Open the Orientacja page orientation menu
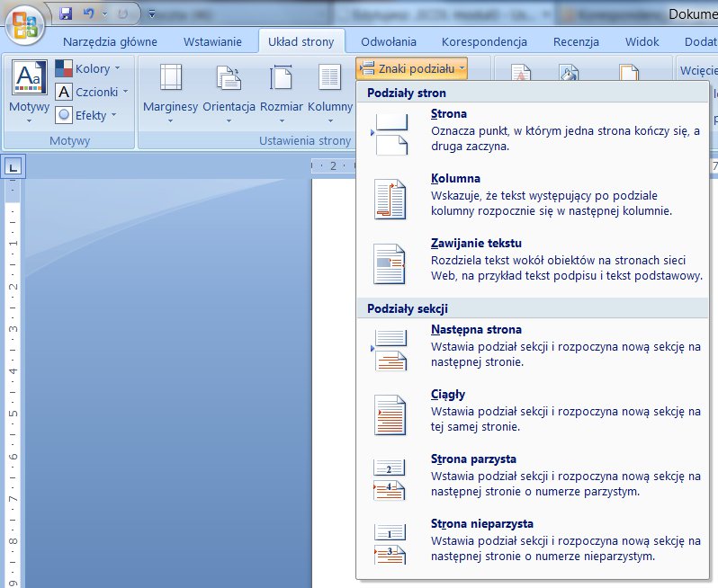The width and height of the screenshot is (718, 588). point(229,93)
